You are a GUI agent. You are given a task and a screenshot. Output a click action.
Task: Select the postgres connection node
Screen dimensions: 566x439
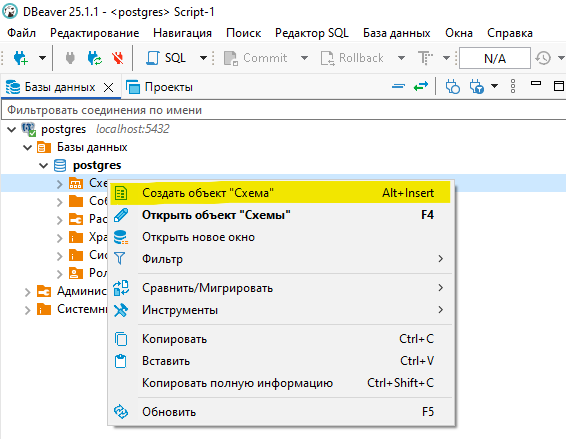(x=64, y=129)
